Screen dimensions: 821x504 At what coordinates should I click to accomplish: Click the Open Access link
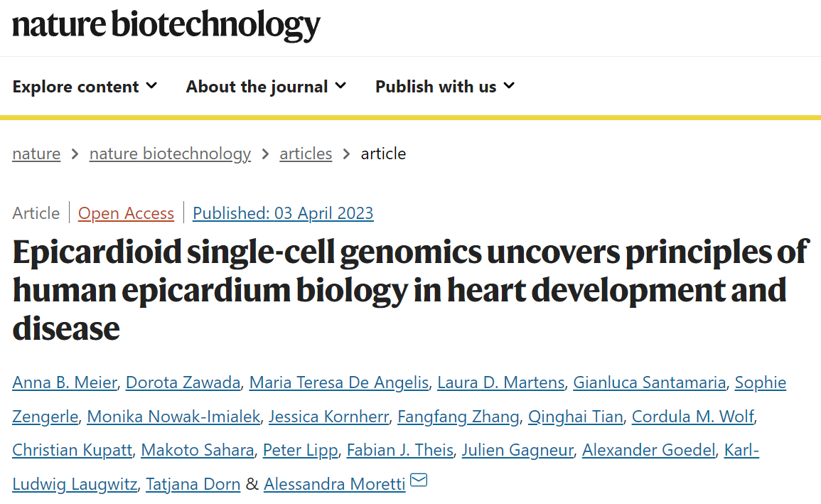127,213
